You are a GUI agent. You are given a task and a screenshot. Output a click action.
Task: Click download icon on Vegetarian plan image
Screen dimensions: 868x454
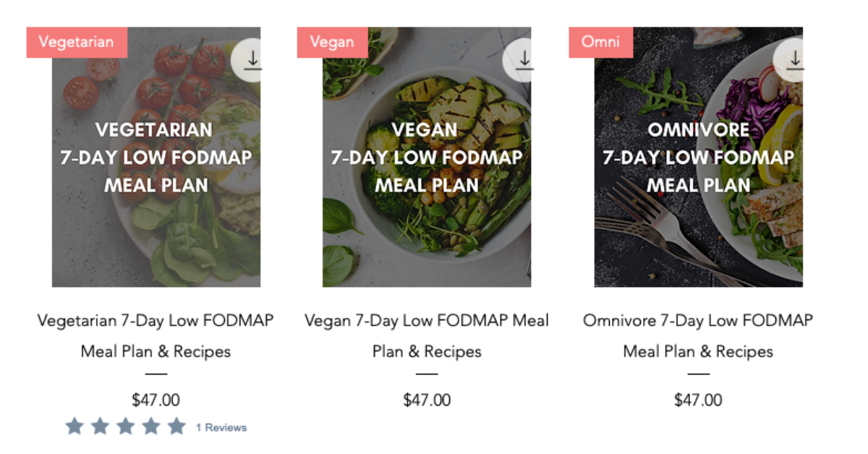(252, 60)
